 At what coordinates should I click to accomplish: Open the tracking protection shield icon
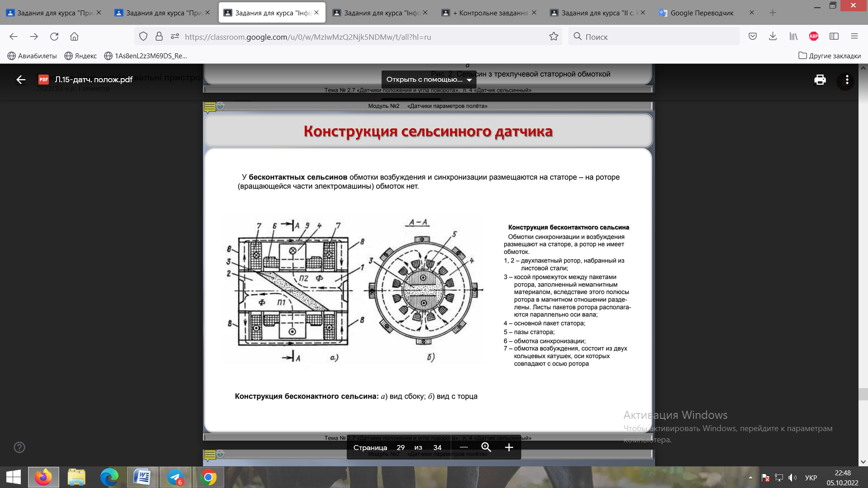(x=143, y=37)
